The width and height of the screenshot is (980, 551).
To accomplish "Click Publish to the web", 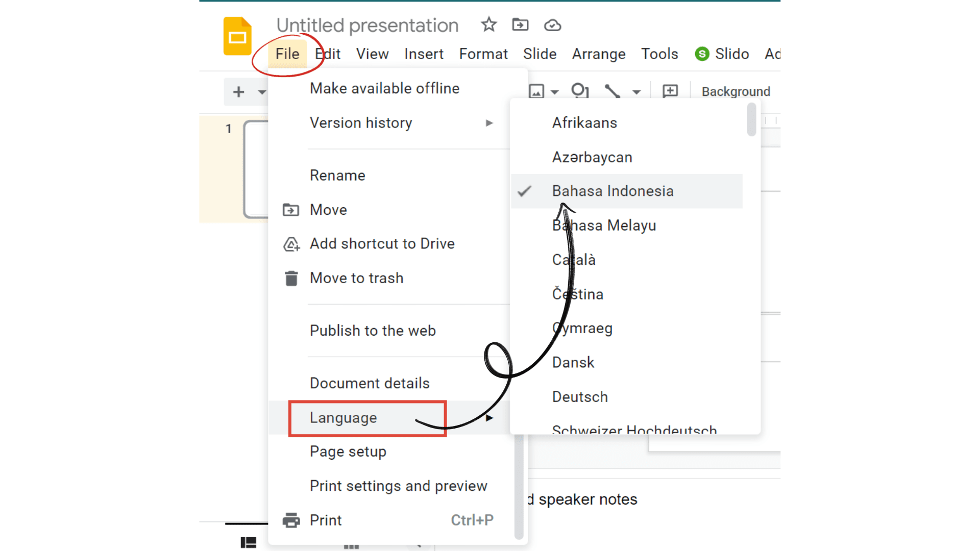I will click(373, 331).
